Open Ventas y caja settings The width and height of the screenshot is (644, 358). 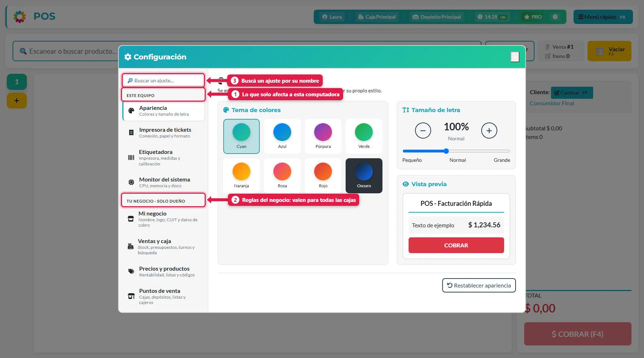(164, 247)
